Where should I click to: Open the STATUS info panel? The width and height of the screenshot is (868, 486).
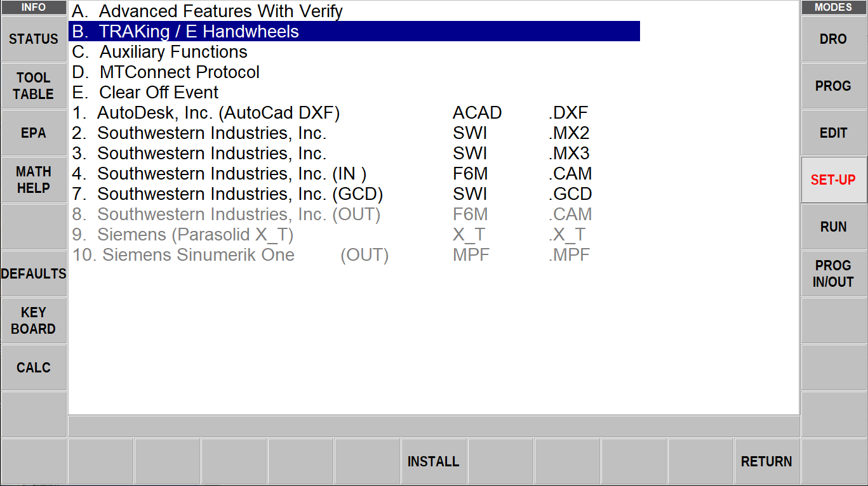click(34, 39)
